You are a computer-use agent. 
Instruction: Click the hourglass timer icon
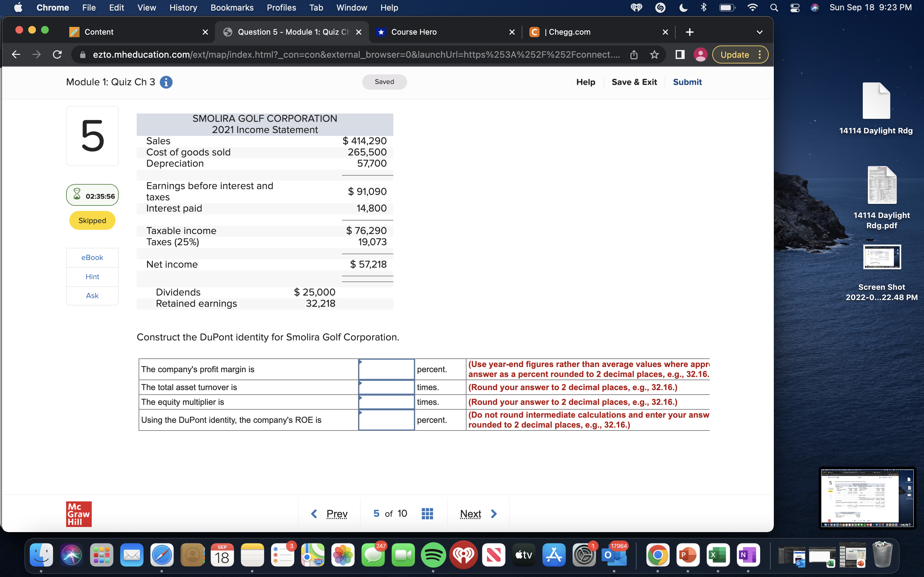[x=78, y=195]
